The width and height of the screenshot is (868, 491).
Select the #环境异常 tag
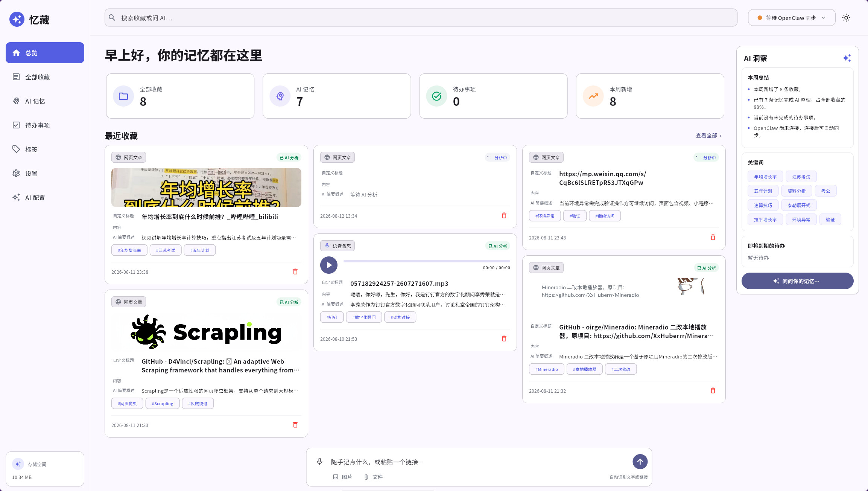pyautogui.click(x=545, y=216)
